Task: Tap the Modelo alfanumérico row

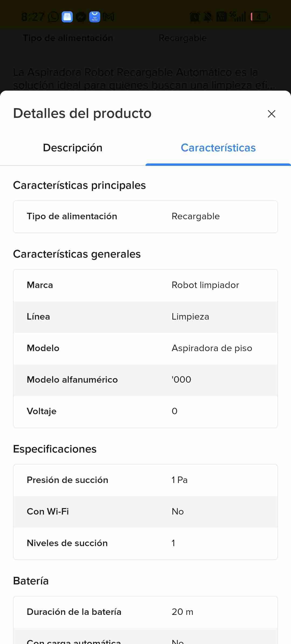Action: click(145, 380)
